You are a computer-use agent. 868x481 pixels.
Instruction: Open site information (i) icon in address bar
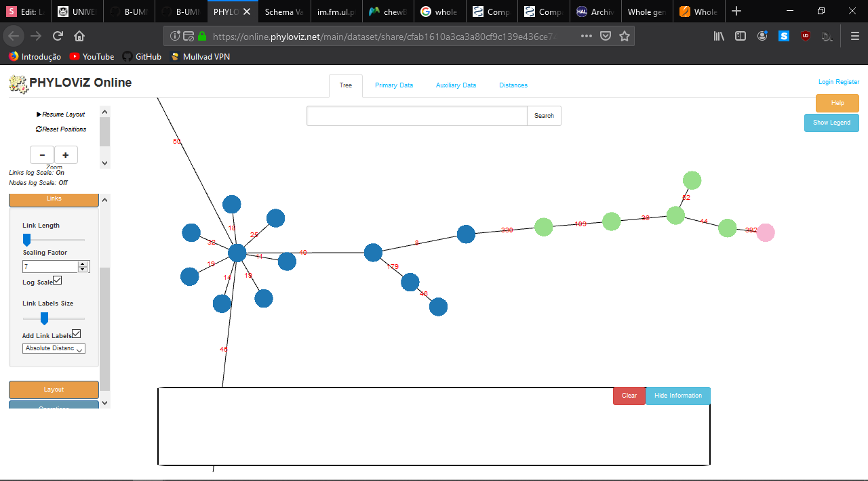pos(175,36)
